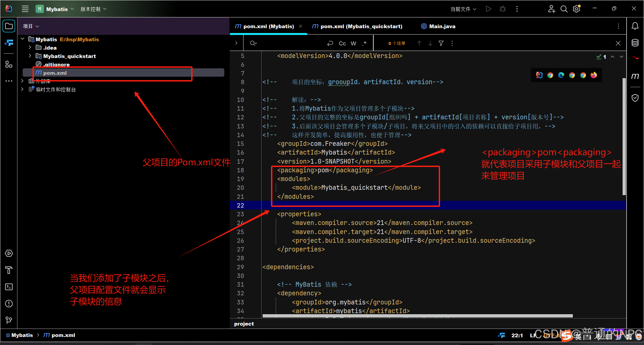
Task: Open in Edge browser icon
Action: [x=561, y=75]
